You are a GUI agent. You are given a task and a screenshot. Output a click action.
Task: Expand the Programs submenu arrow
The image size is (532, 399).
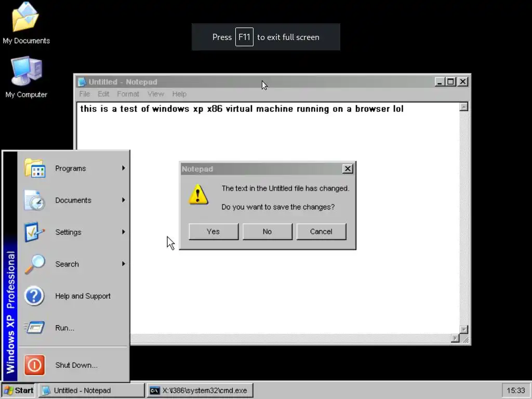(124, 168)
